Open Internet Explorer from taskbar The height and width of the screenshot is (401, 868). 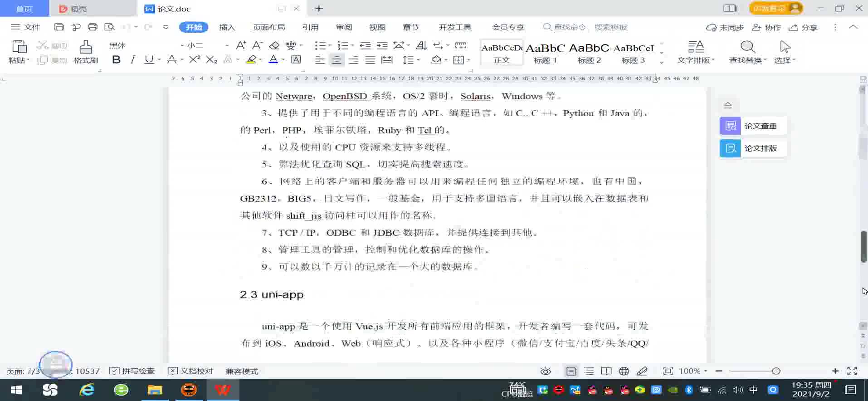(x=87, y=390)
